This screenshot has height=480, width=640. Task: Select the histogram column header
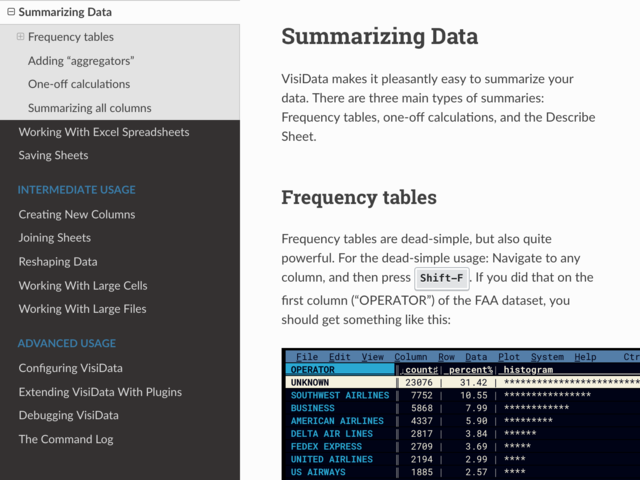tap(528, 369)
